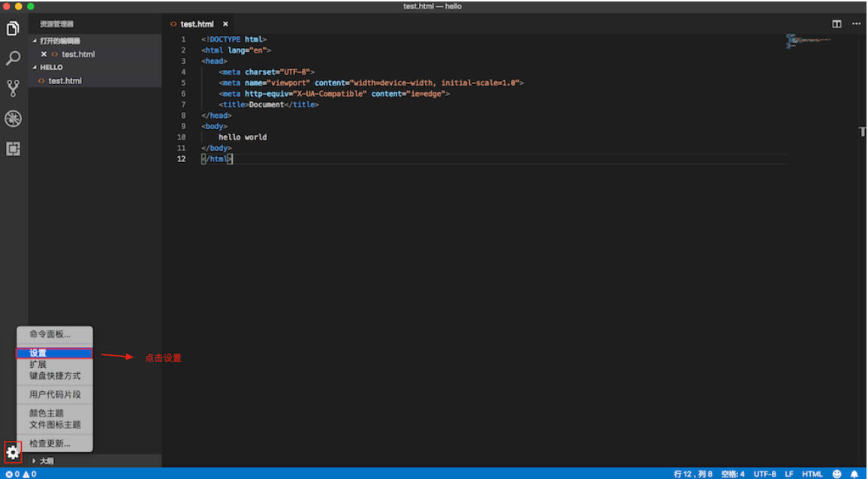The height and width of the screenshot is (479, 868).
Task: Click the UTF-8 encoding selector
Action: [764, 474]
